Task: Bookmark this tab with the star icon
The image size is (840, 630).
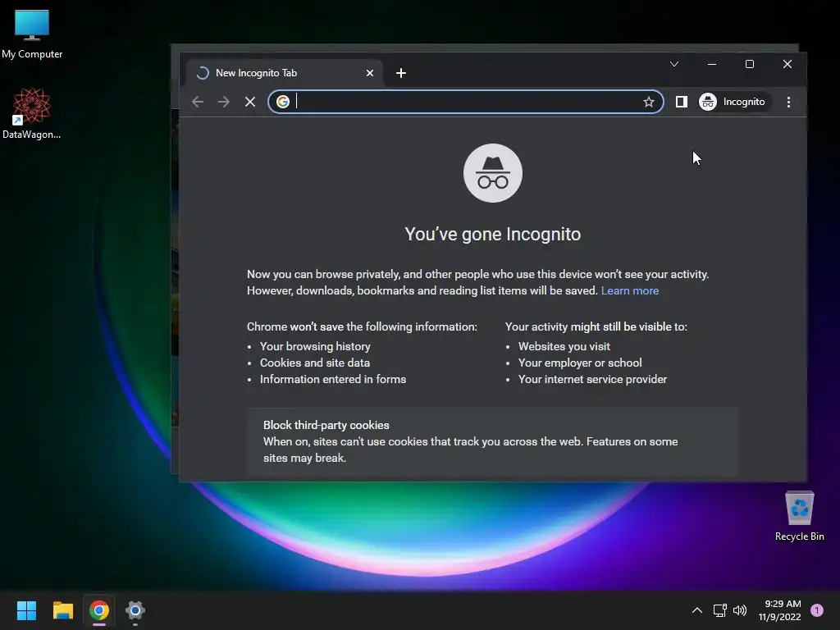Action: pyautogui.click(x=648, y=102)
